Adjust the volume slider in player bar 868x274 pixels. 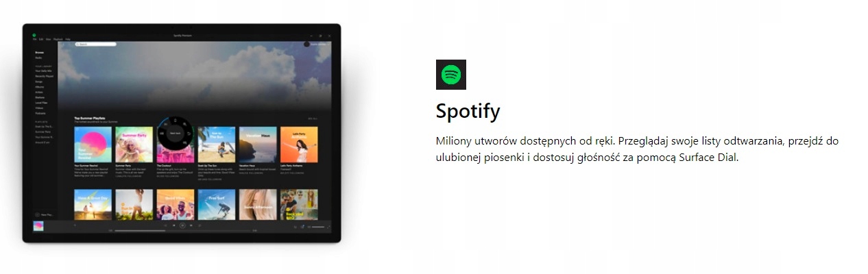[318, 227]
